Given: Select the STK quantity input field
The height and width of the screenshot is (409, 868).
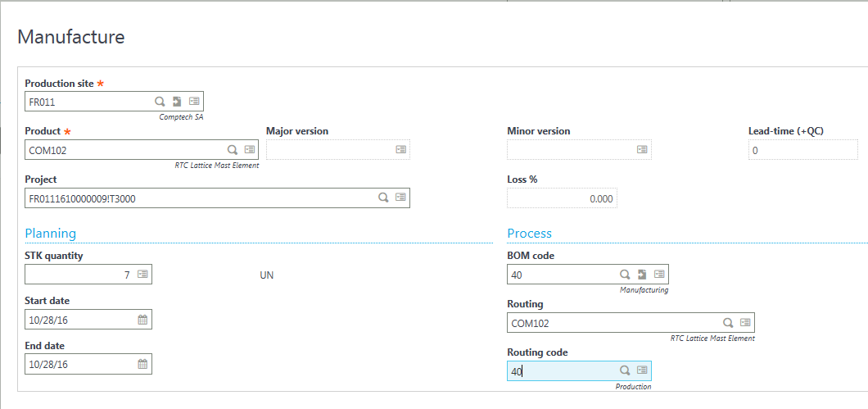Looking at the screenshot, I should (x=78, y=275).
